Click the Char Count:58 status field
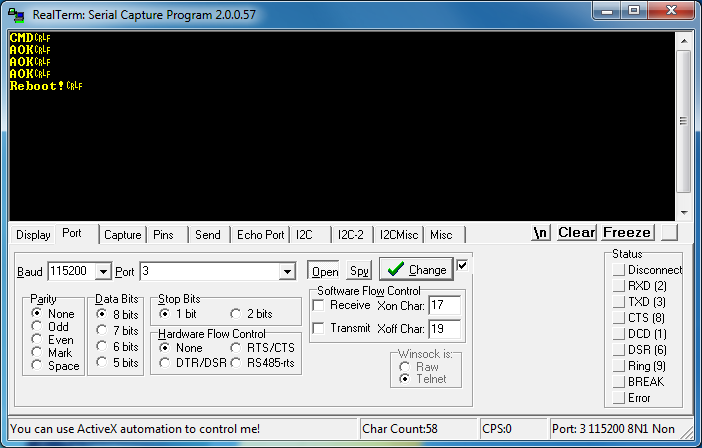 (418, 429)
